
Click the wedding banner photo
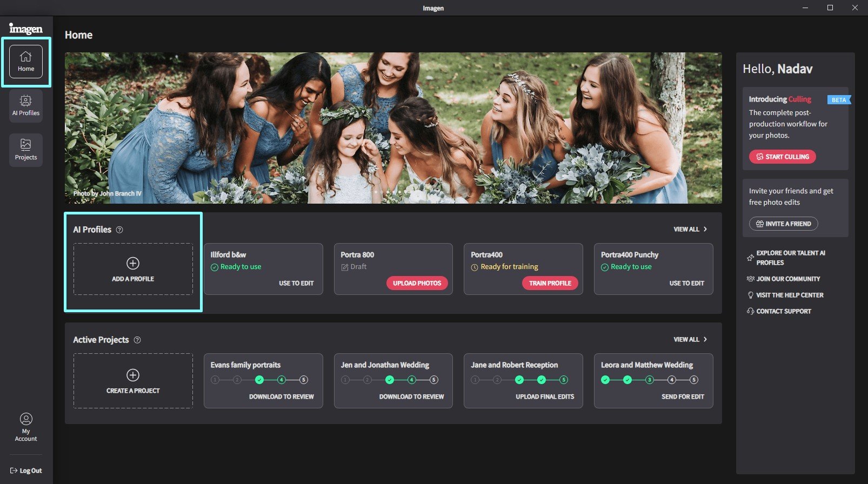click(x=393, y=128)
